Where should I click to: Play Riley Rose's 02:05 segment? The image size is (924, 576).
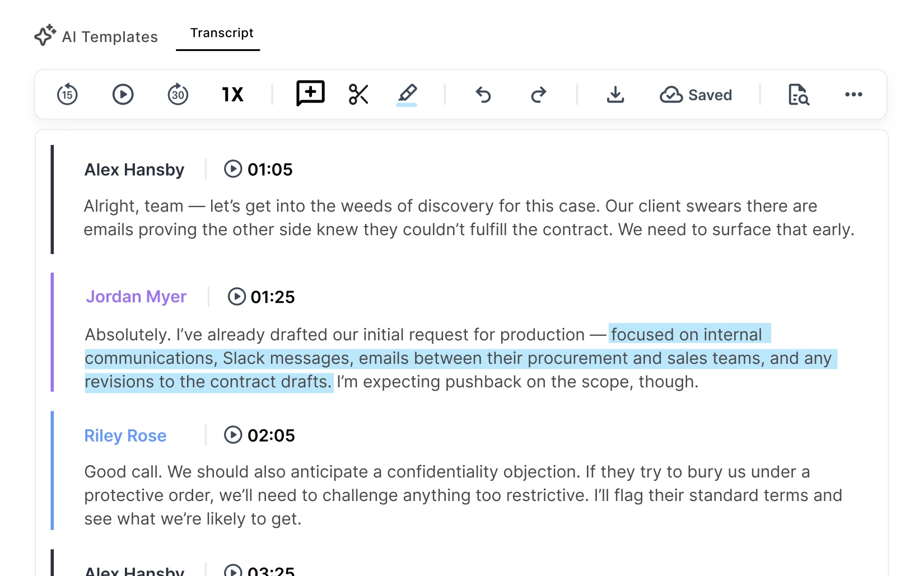pyautogui.click(x=235, y=435)
